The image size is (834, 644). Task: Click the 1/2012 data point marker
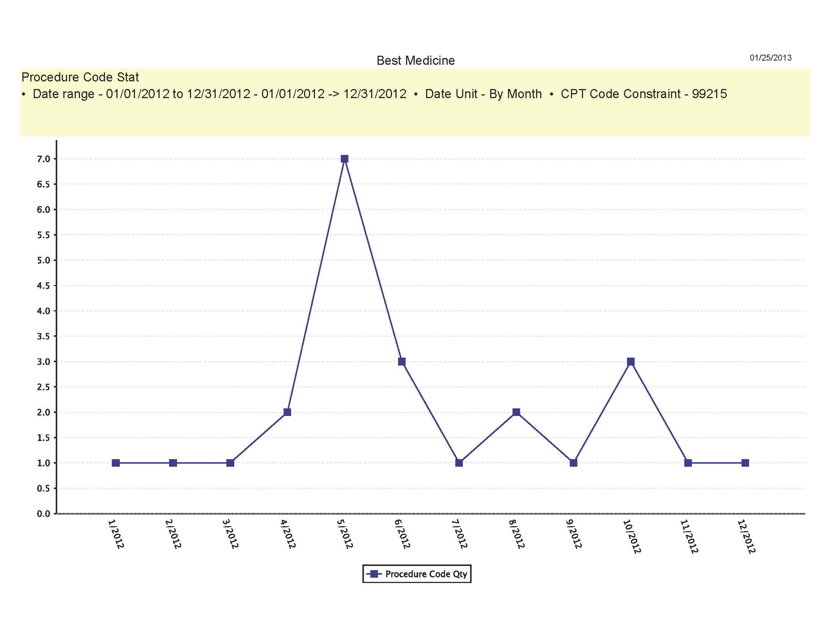point(116,463)
